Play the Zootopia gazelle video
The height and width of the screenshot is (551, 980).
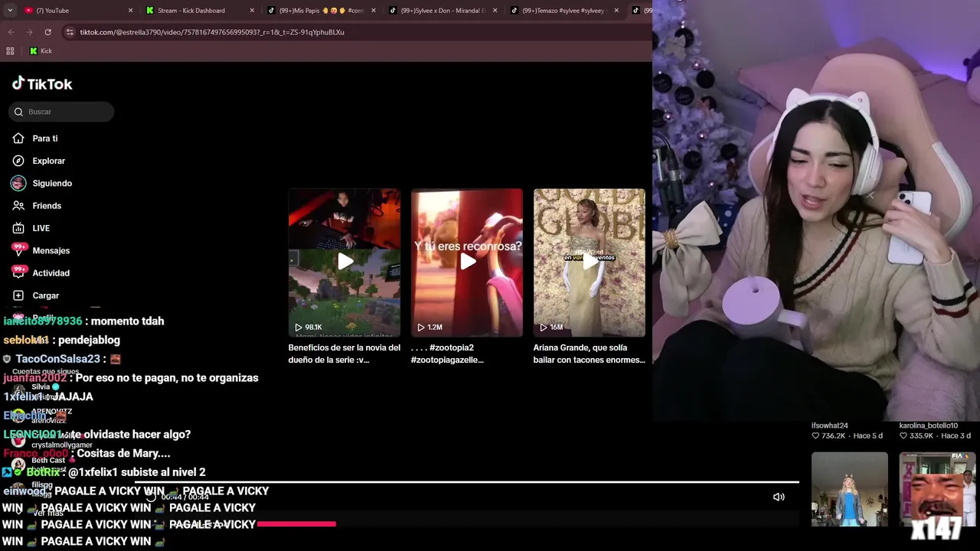[x=467, y=262]
